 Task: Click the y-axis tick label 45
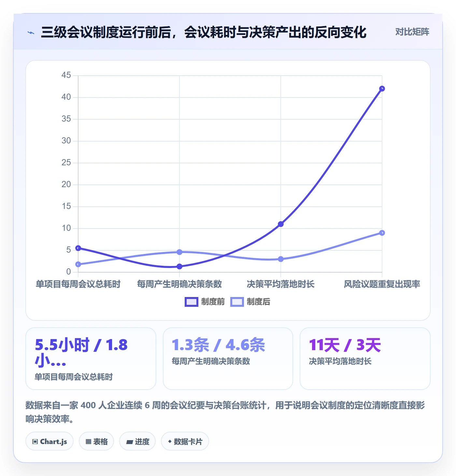[x=66, y=75]
